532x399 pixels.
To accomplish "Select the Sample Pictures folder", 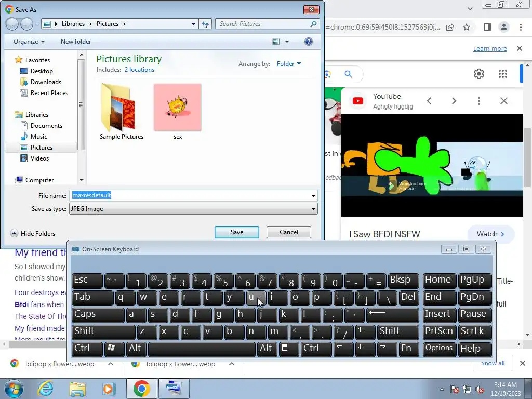I will coord(122,112).
